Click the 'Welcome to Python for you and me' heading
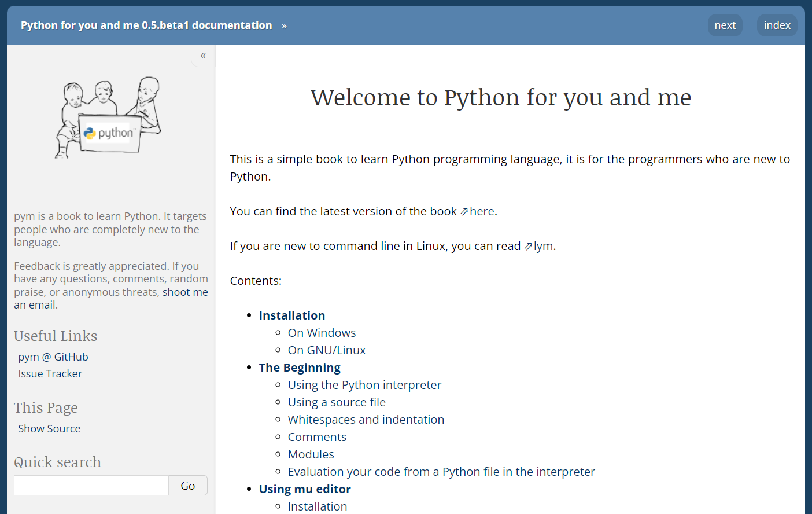This screenshot has width=812, height=514. 501,97
